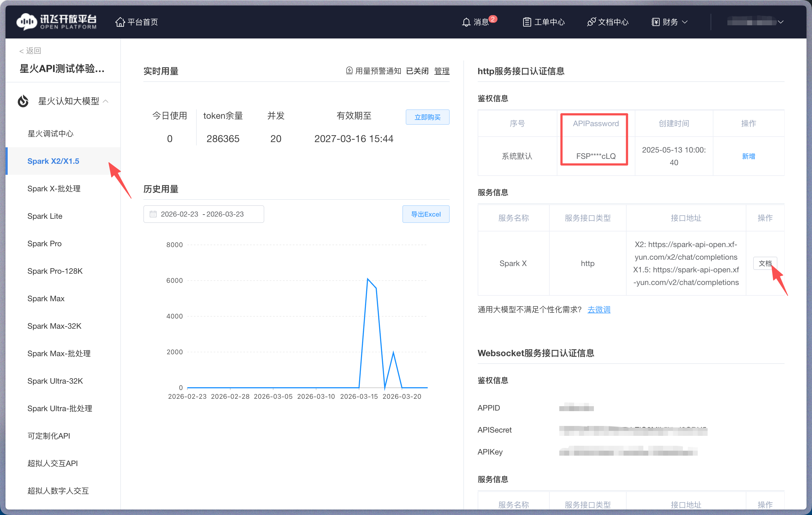Click 新增 to add new credentials
Image resolution: width=812 pixels, height=515 pixels.
tap(749, 156)
